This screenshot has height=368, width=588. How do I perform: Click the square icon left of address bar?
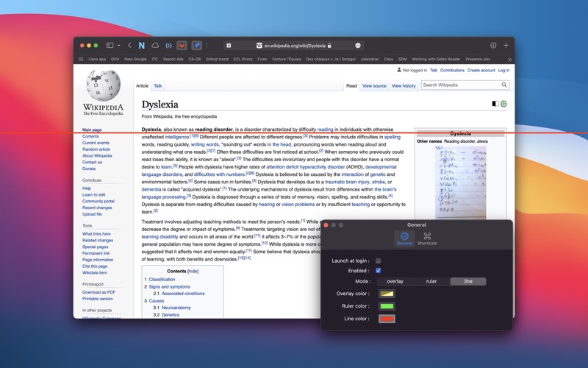click(x=229, y=46)
